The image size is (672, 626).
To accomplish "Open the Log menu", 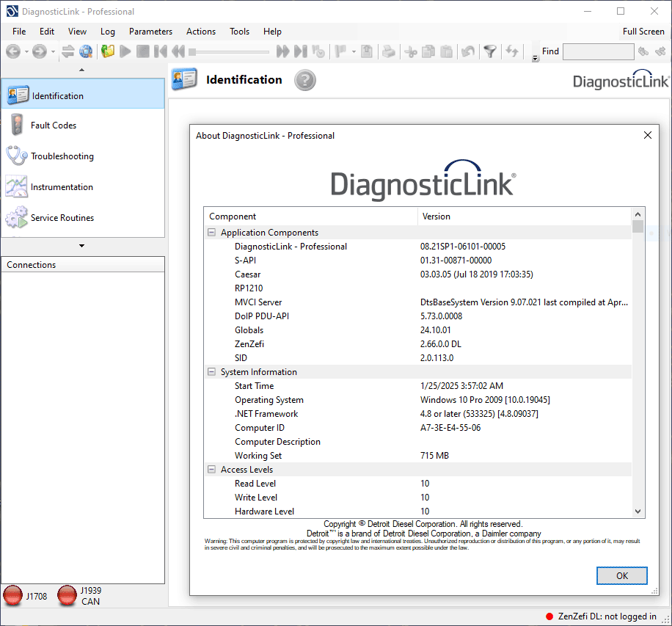I will (x=108, y=32).
